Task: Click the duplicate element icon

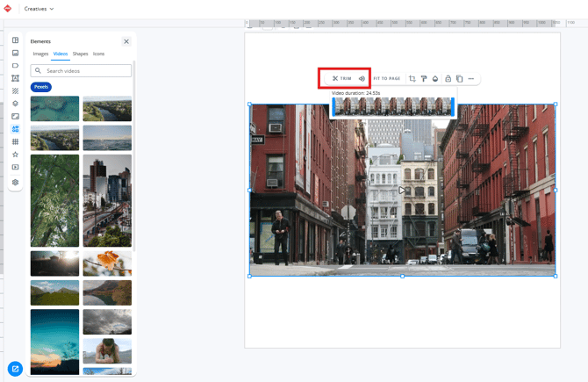Action: [x=459, y=79]
